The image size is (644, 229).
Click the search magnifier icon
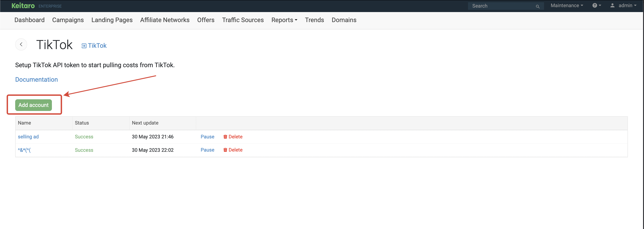[x=538, y=6]
